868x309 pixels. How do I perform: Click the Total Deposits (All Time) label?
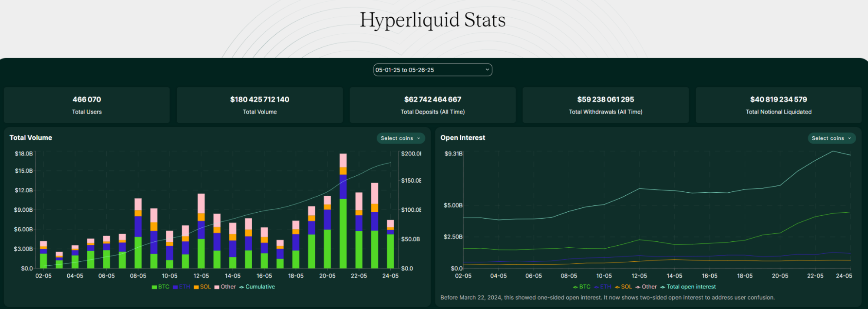pyautogui.click(x=432, y=112)
